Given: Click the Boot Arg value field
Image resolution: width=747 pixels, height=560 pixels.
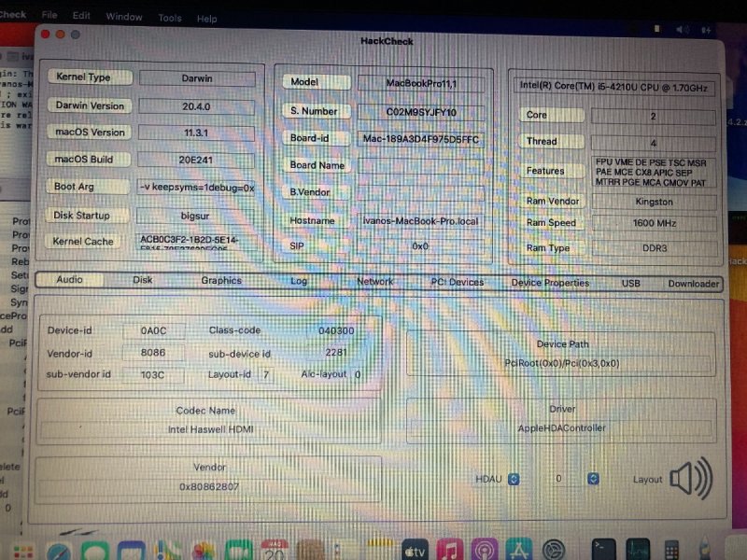Looking at the screenshot, I should pyautogui.click(x=196, y=188).
